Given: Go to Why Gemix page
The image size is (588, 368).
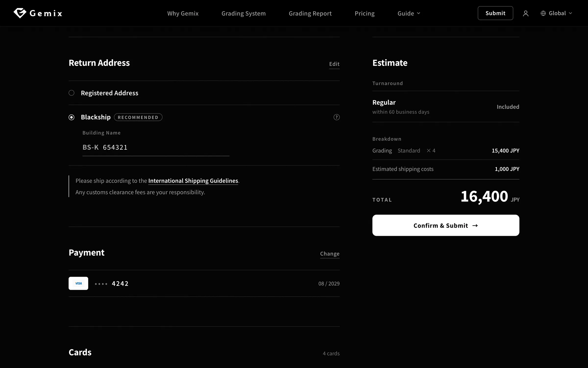Looking at the screenshot, I should tap(183, 13).
